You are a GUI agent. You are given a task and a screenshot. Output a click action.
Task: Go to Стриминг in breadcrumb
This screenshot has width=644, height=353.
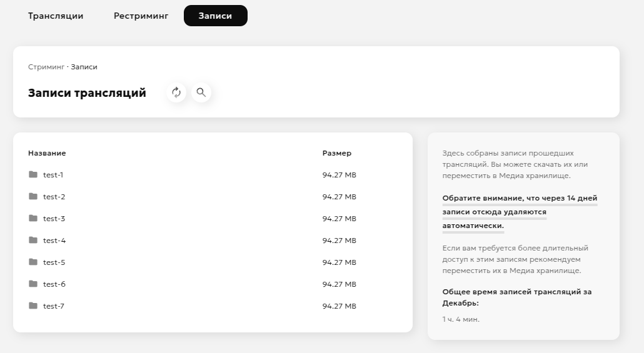click(46, 67)
